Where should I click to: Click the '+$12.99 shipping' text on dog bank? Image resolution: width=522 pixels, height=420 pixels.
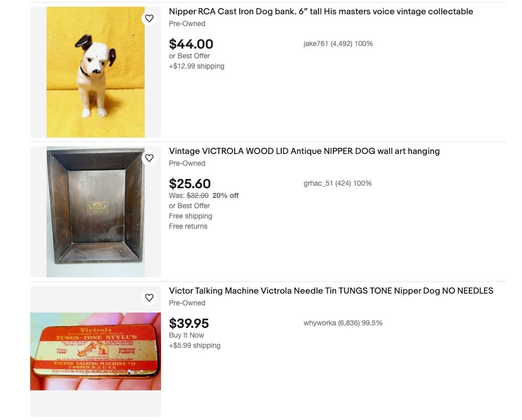point(196,66)
